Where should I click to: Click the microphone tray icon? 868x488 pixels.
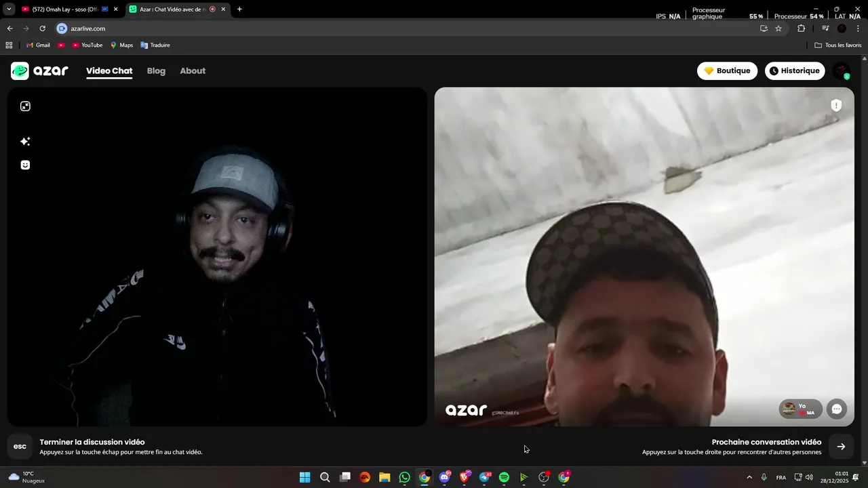764,477
